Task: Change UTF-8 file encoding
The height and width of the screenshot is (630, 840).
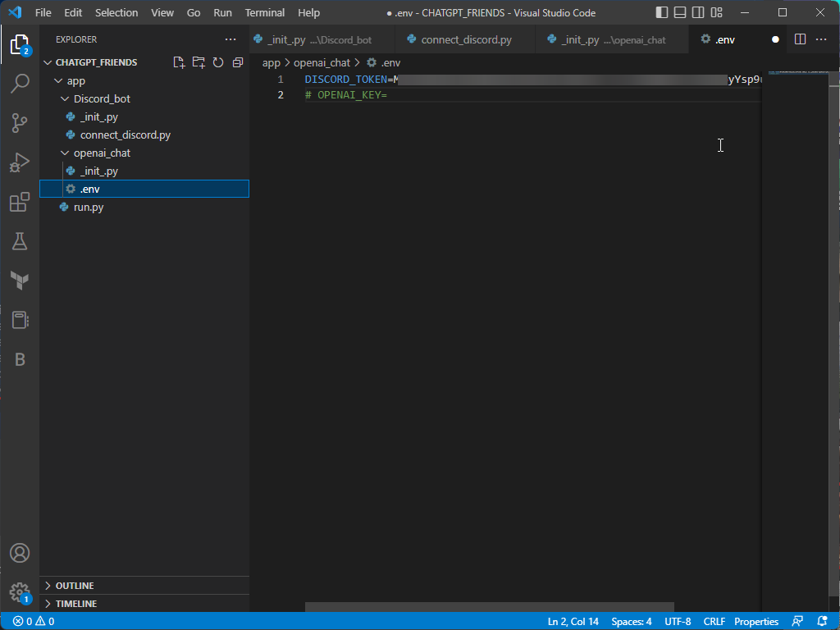Action: 678,622
